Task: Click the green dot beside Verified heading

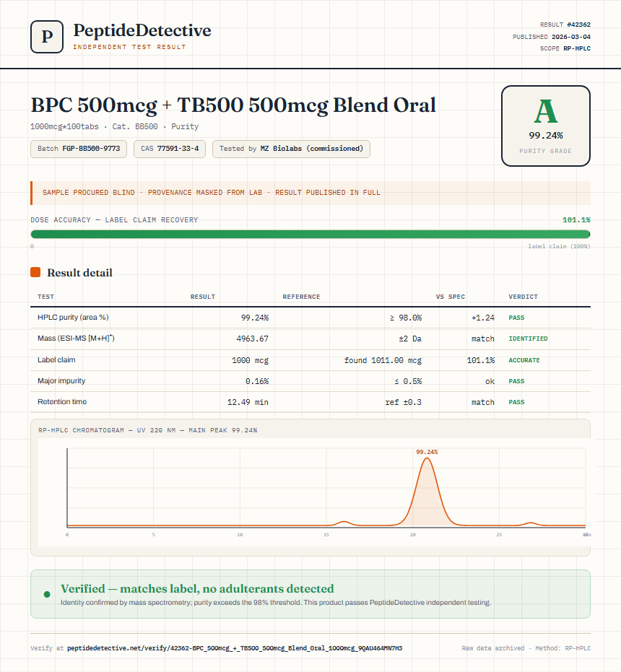Action: point(47,595)
